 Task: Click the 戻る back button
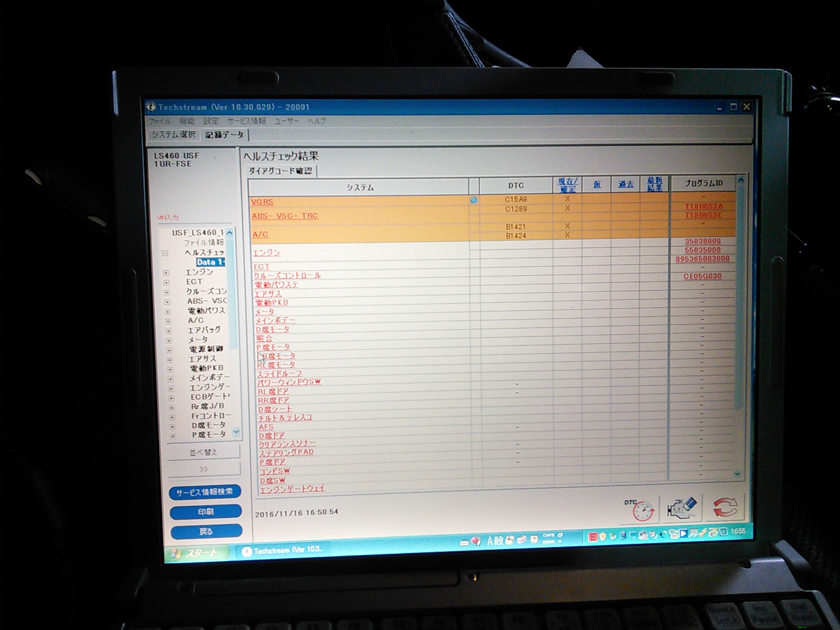click(206, 531)
